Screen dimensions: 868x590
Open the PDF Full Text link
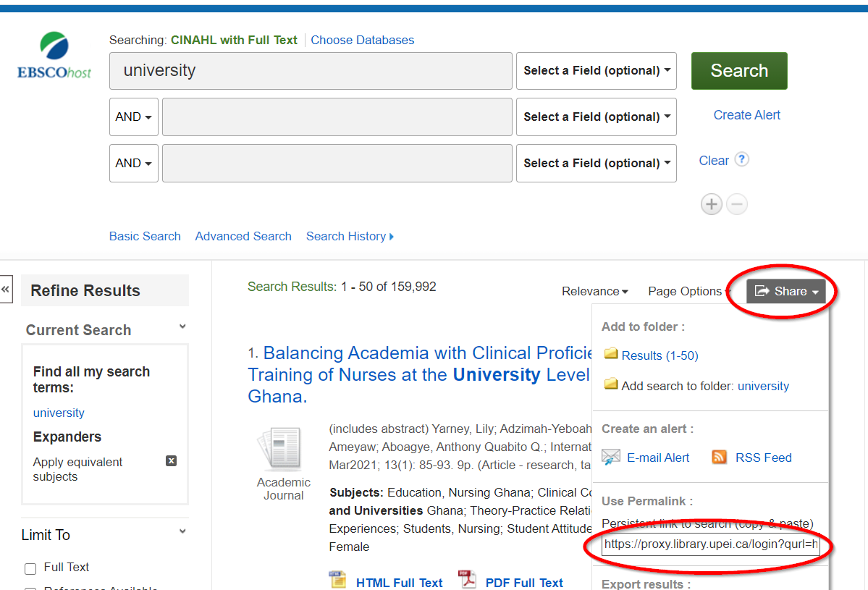click(523, 583)
